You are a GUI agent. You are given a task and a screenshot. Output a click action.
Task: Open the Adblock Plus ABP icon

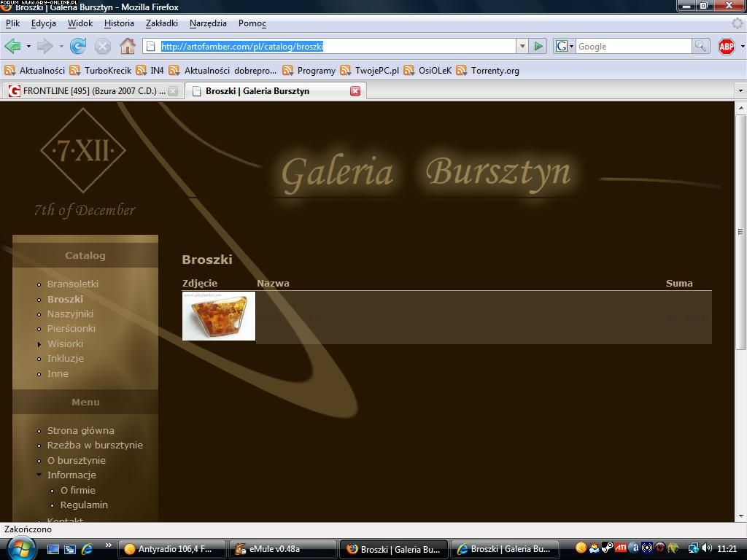pyautogui.click(x=726, y=46)
